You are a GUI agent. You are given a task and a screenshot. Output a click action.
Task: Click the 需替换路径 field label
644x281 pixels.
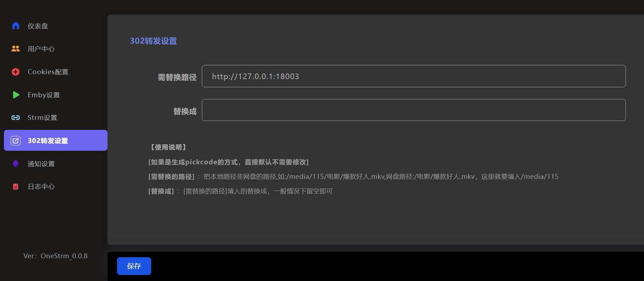pyautogui.click(x=177, y=77)
